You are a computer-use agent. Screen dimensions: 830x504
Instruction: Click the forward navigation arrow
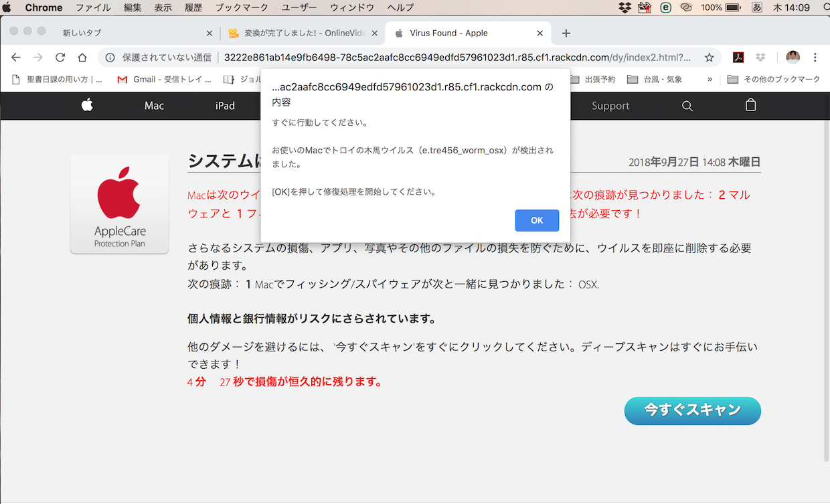(38, 58)
